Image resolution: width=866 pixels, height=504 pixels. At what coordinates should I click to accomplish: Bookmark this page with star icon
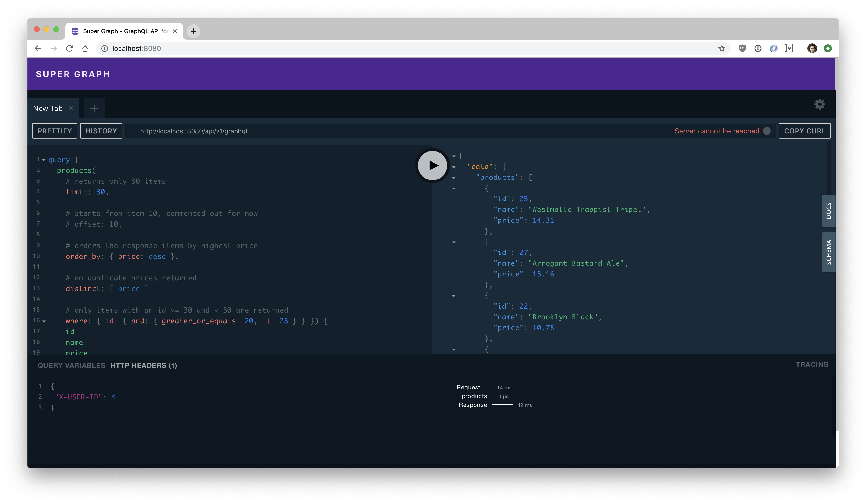pyautogui.click(x=722, y=48)
